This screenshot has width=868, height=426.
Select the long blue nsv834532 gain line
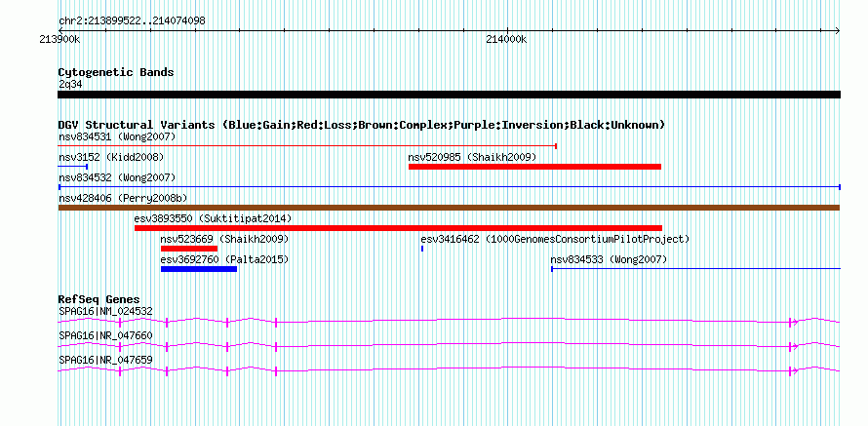click(450, 187)
